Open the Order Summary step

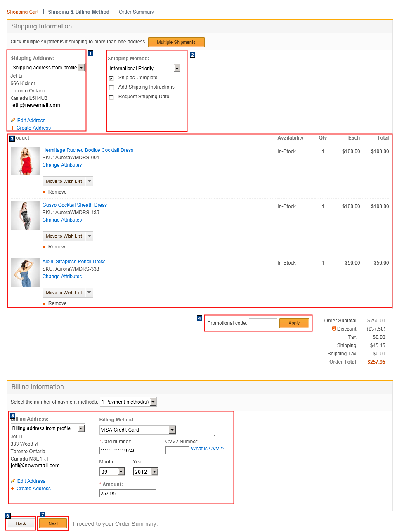[x=136, y=12]
